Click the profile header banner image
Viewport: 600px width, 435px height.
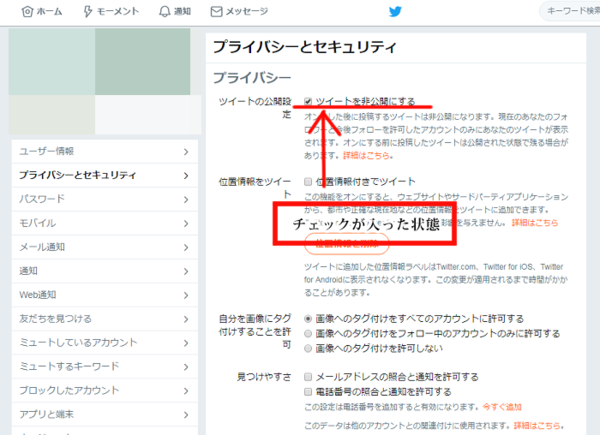pos(105,81)
